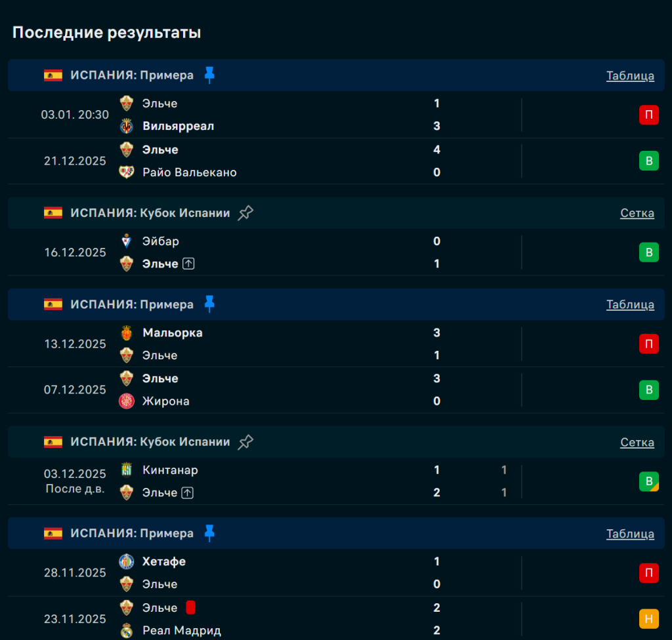Viewport: 672px width, 640px height.
Task: Open Сетка link for first Кубок Испании
Action: click(x=637, y=213)
